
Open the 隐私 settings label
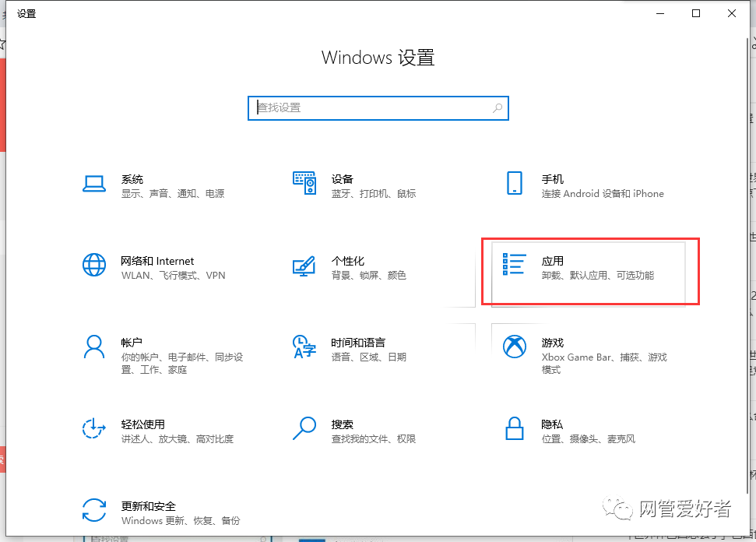coord(552,424)
